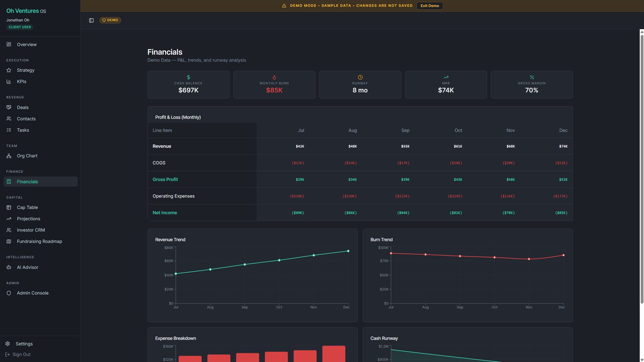Click the Investor CRM people icon
This screenshot has width=644, height=362.
pyautogui.click(x=9, y=230)
